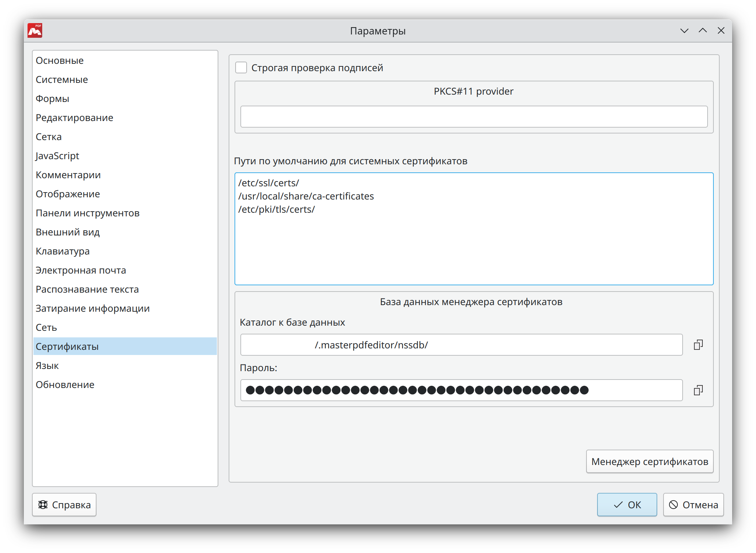The image size is (756, 553).
Task: Copy the password field icon
Action: click(x=698, y=390)
